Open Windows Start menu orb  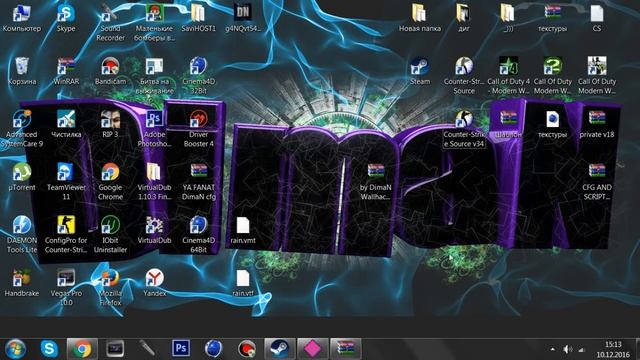coord(16,349)
